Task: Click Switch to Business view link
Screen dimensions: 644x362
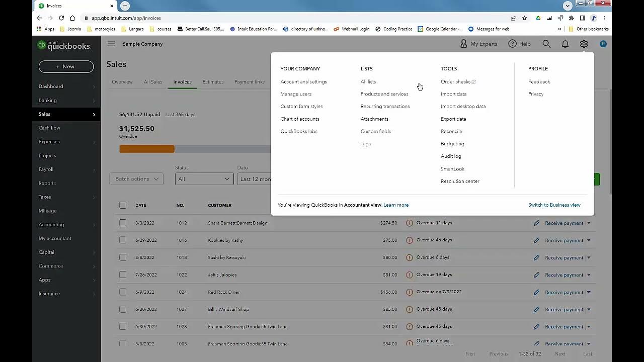Action: pos(554,205)
